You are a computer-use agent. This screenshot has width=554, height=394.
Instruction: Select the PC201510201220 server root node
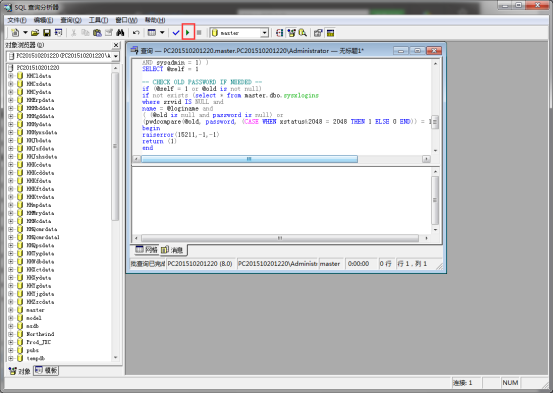click(x=38, y=67)
